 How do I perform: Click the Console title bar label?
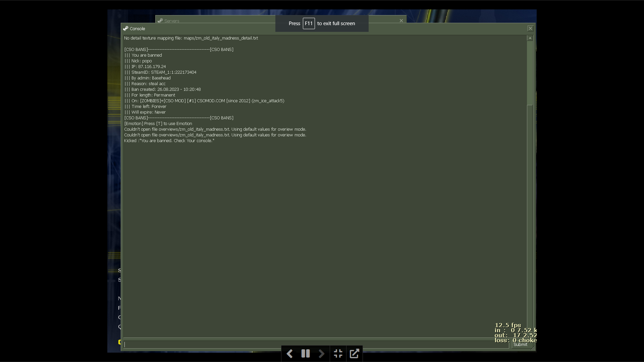pos(138,29)
